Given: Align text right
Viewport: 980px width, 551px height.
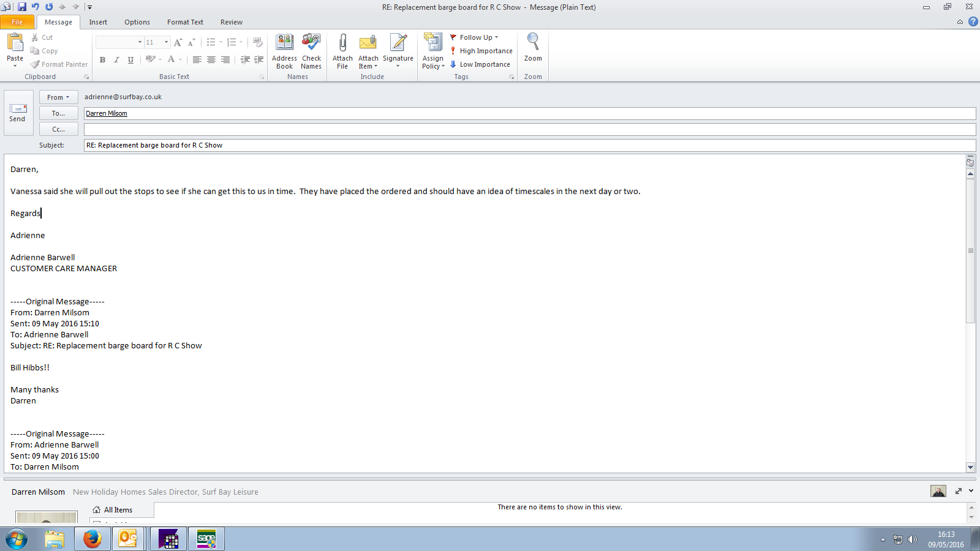Looking at the screenshot, I should (225, 59).
